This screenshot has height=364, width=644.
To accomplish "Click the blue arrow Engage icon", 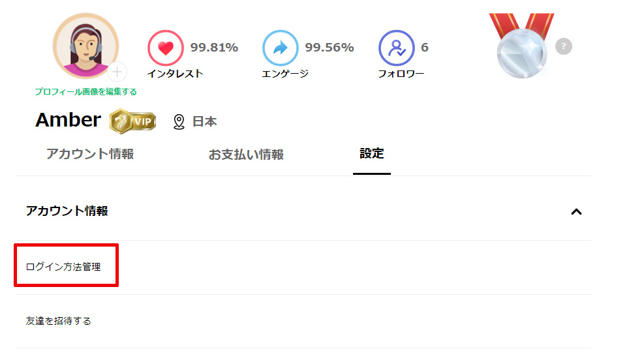I will click(x=280, y=48).
